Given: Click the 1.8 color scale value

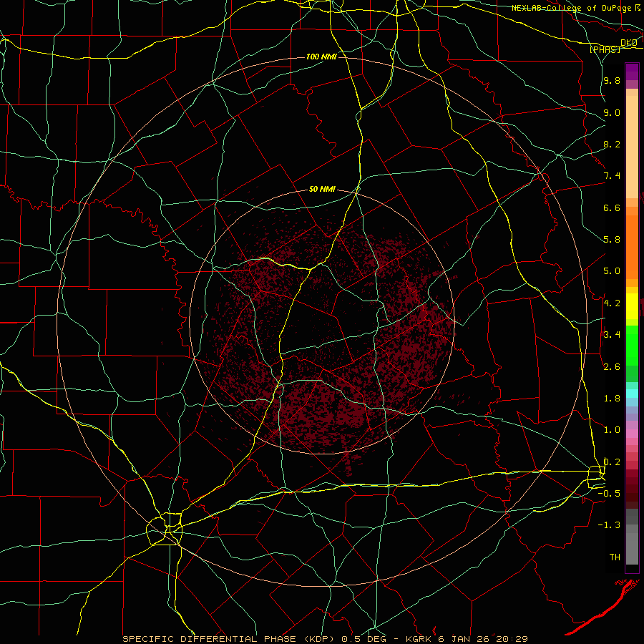Looking at the screenshot, I should coord(612,399).
